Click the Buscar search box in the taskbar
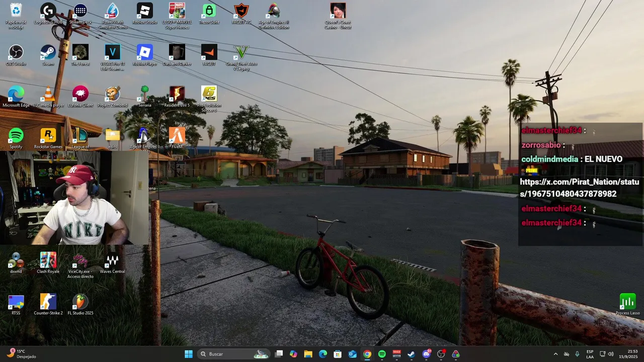 click(233, 354)
